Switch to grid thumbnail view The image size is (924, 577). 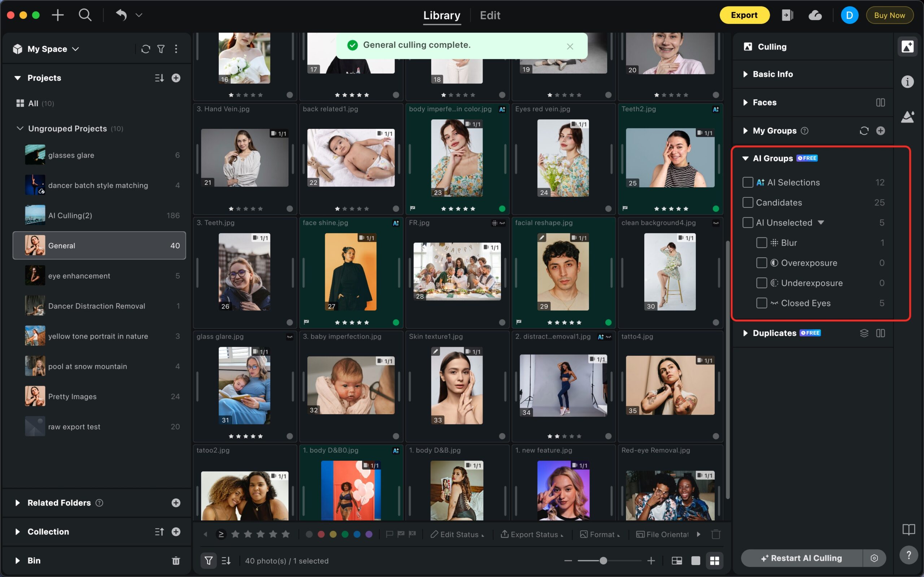714,561
